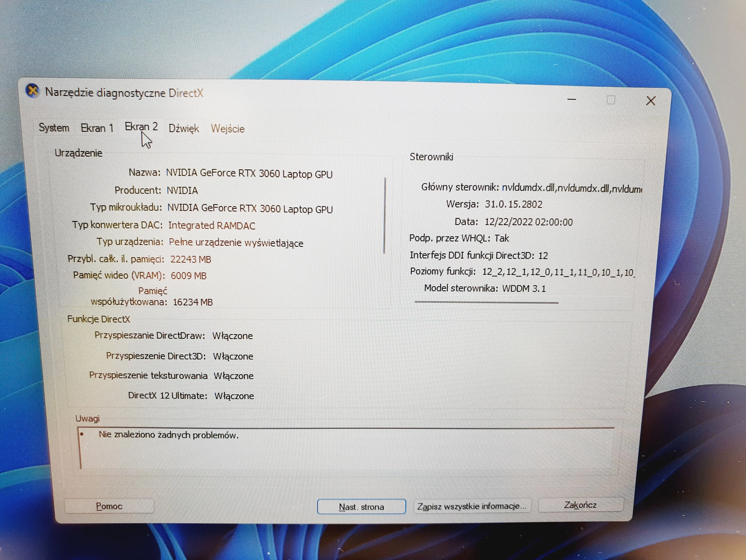Click driver date 12/22/2022 02:00:00
This screenshot has width=746, height=560.
point(528,222)
